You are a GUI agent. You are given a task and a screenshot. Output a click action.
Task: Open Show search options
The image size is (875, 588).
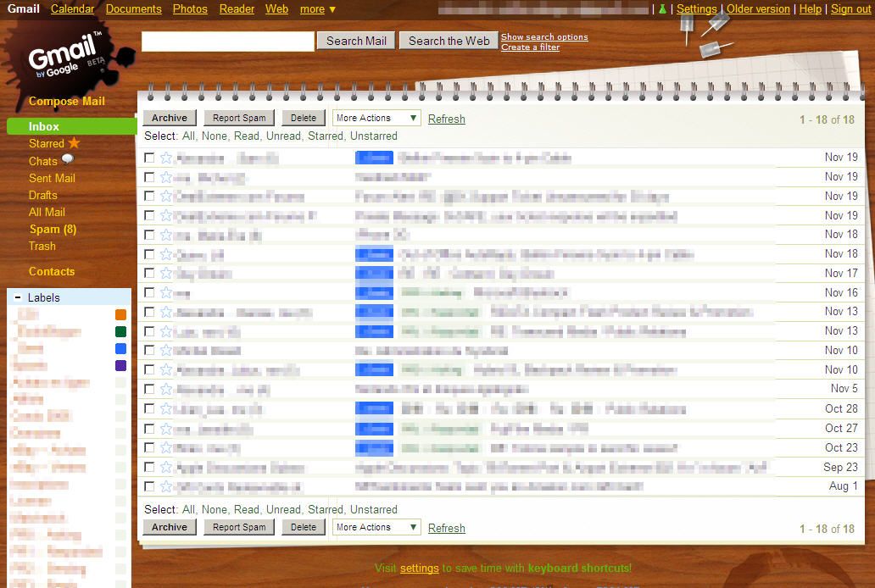[x=544, y=36]
